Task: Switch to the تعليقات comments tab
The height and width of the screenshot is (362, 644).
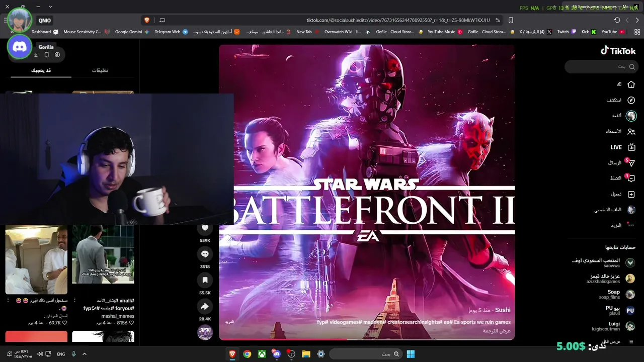Action: (x=100, y=70)
